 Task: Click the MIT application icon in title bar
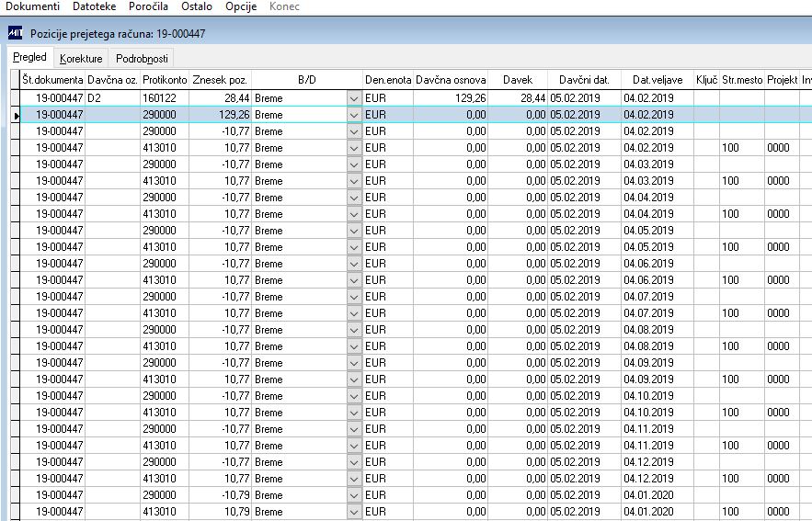[15, 33]
